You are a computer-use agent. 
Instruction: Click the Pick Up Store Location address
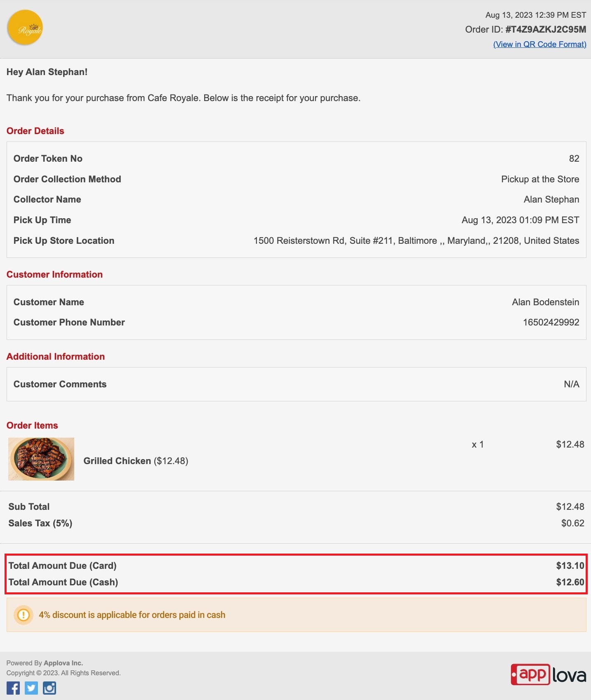[416, 240]
